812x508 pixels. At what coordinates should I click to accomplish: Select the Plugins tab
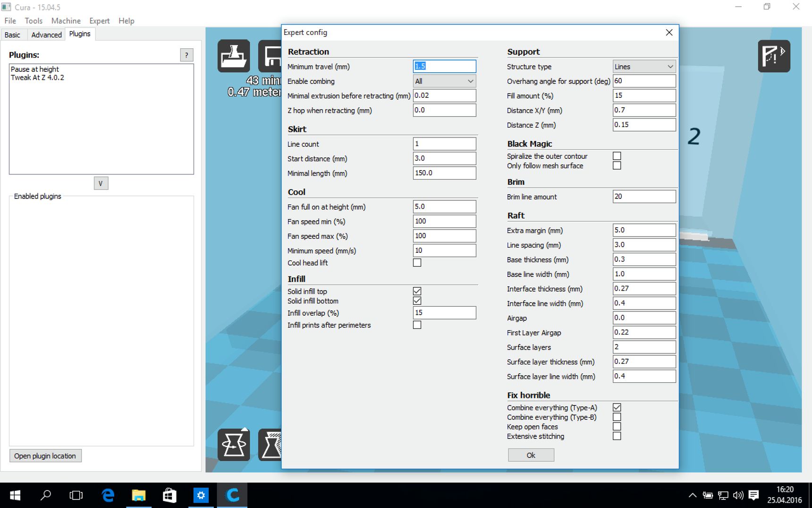[80, 34]
